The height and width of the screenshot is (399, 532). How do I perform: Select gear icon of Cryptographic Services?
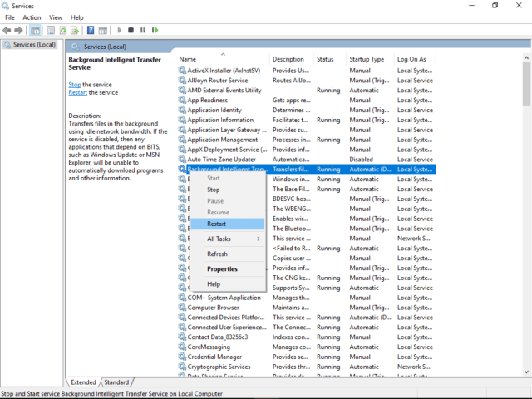(182, 366)
